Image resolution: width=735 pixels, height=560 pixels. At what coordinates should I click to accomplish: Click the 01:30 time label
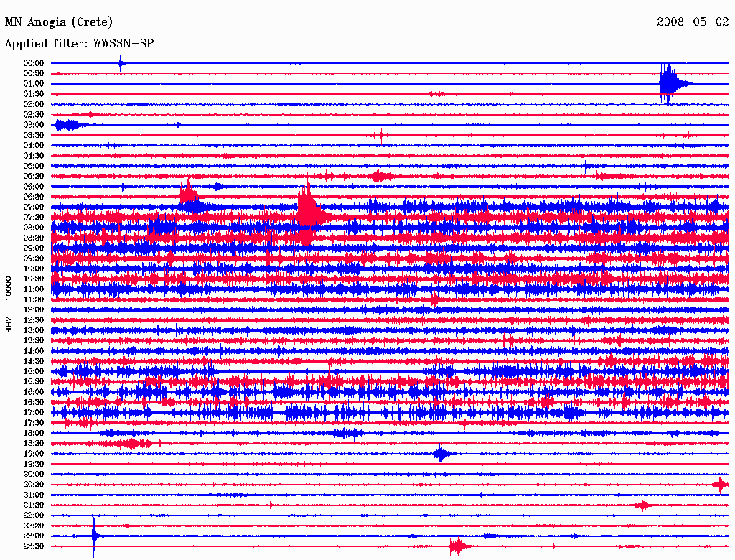point(34,94)
